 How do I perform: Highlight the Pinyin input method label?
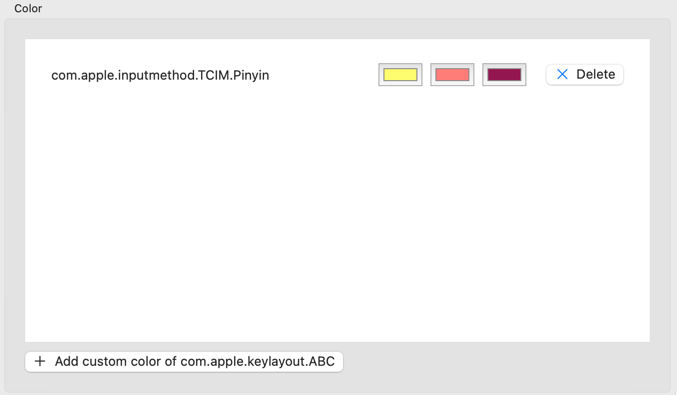(x=160, y=75)
